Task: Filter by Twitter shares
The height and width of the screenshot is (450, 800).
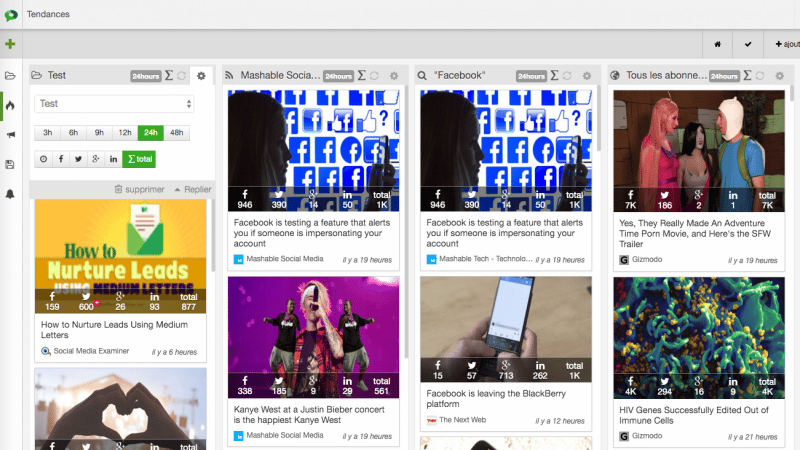Action: (x=78, y=159)
